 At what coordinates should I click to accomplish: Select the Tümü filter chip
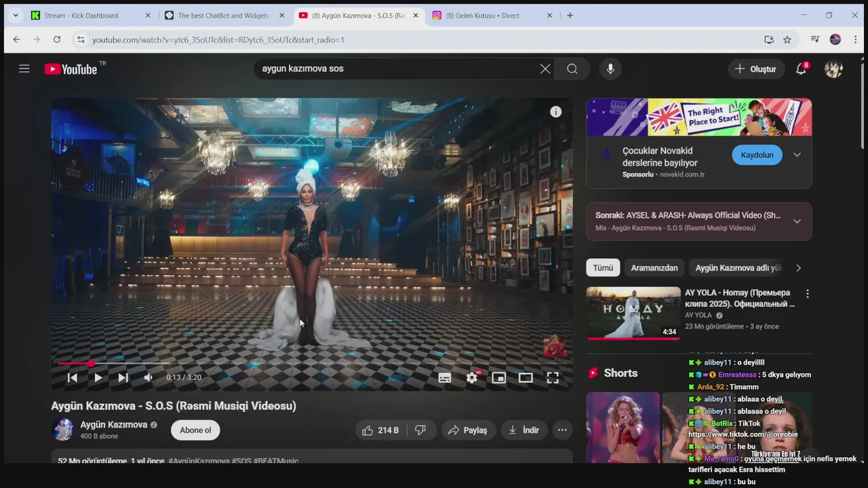[603, 268]
